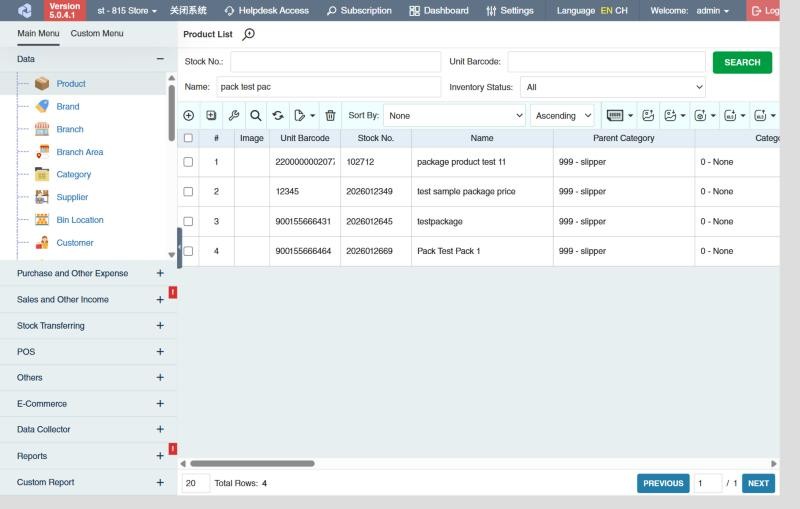Expand the E-Commerce section
The image size is (800, 509).
click(x=160, y=403)
